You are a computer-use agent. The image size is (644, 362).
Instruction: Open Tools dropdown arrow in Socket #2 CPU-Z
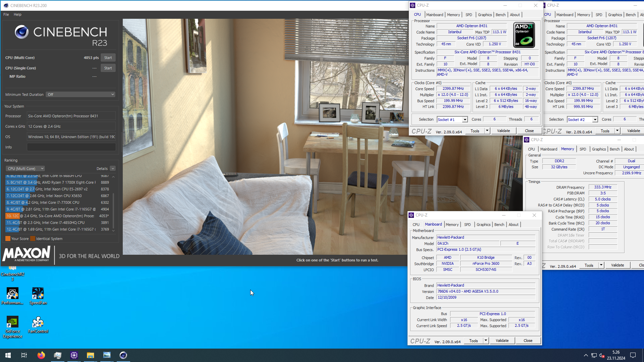[617, 131]
